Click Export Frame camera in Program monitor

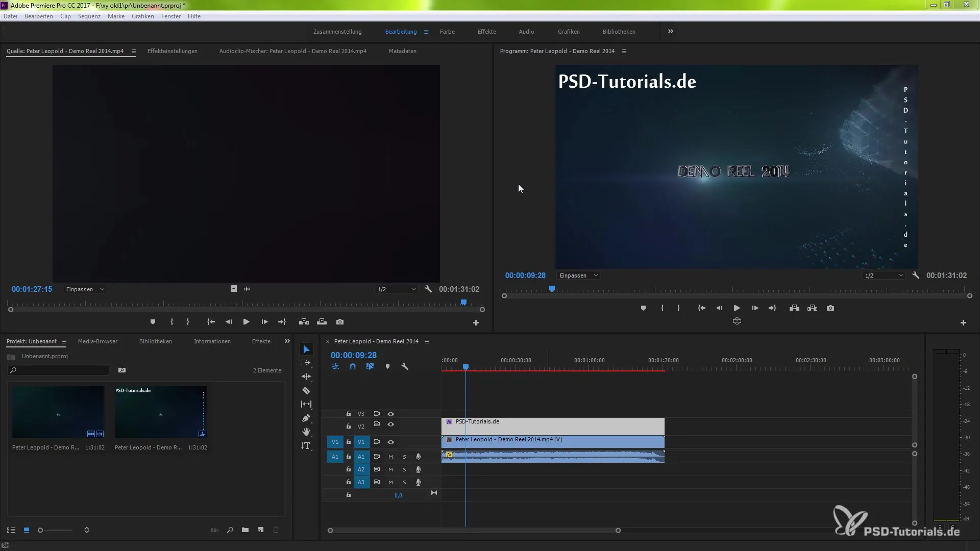830,308
